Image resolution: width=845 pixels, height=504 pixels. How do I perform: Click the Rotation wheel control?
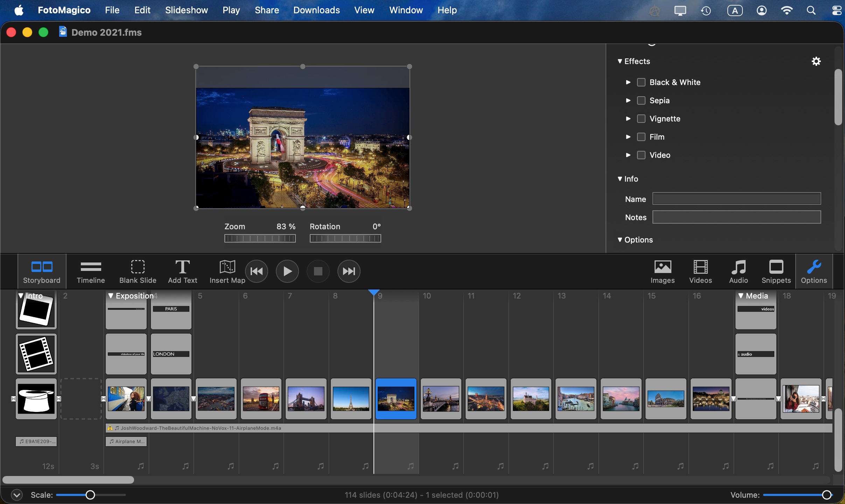pos(345,238)
